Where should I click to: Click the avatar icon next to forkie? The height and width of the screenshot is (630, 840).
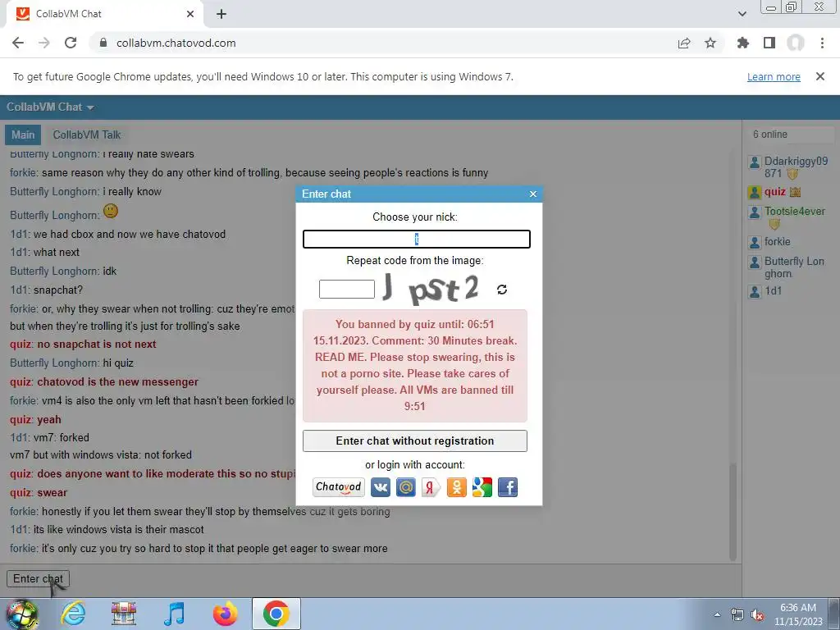point(755,242)
